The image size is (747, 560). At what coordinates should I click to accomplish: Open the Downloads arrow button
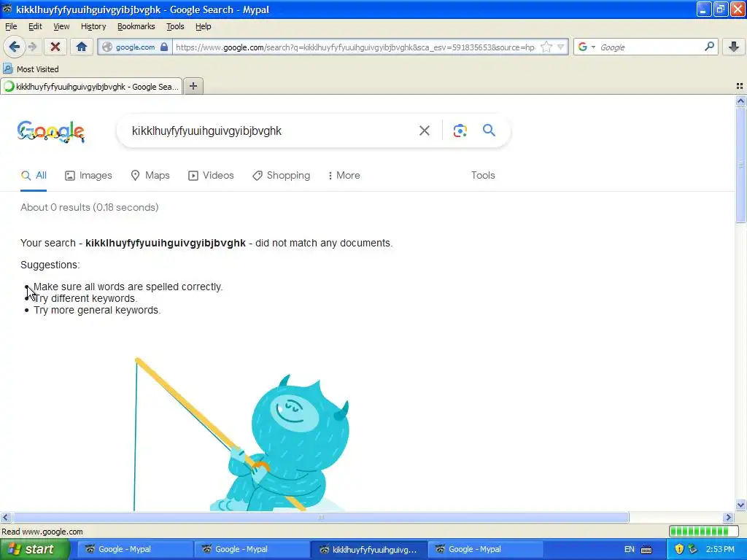734,46
